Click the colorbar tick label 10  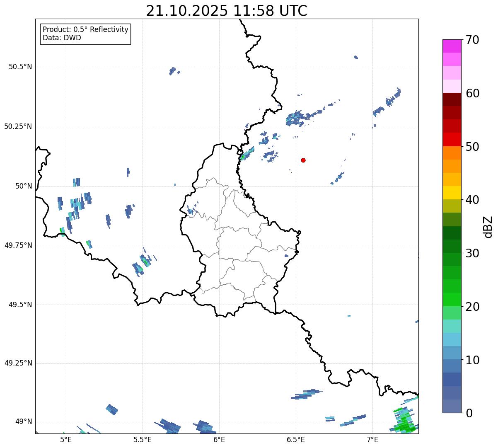472,360
